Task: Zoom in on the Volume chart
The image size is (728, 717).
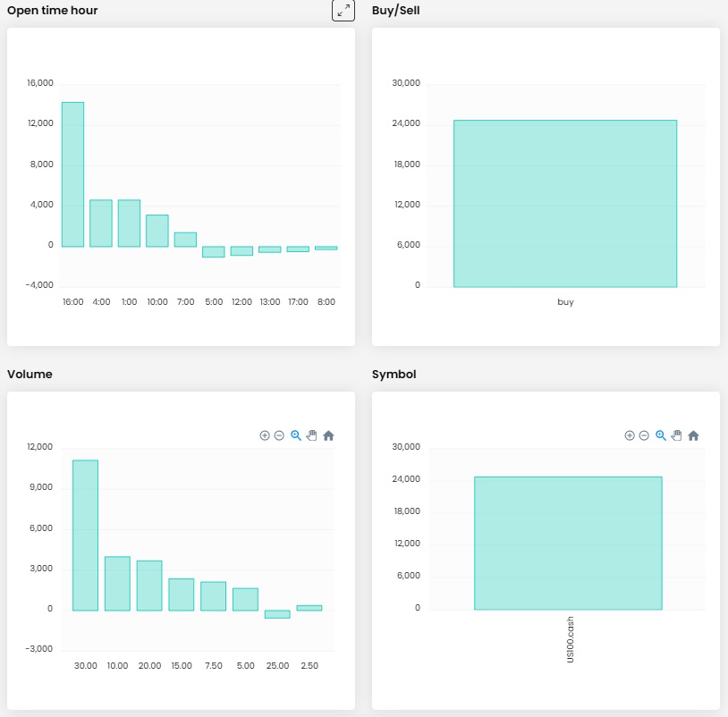Action: [x=265, y=435]
